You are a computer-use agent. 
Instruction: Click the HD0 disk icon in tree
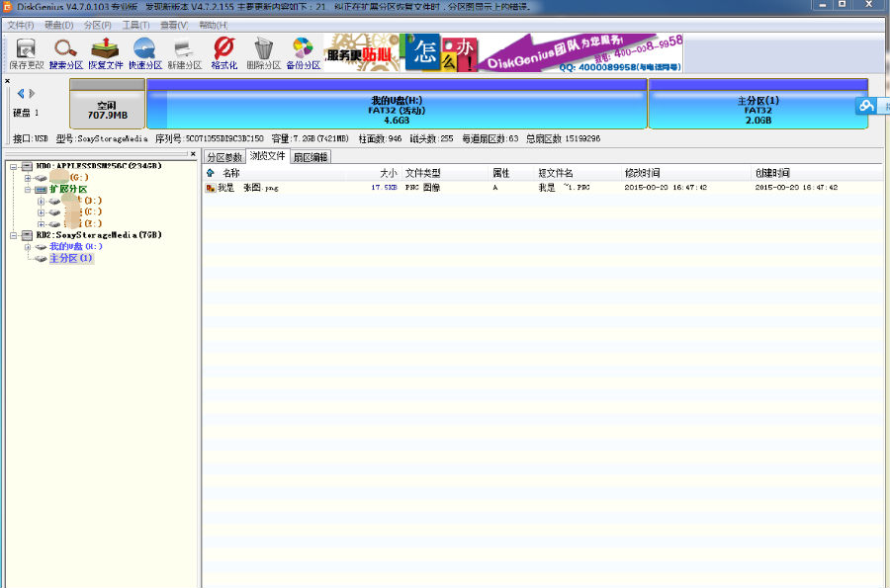click(x=28, y=166)
